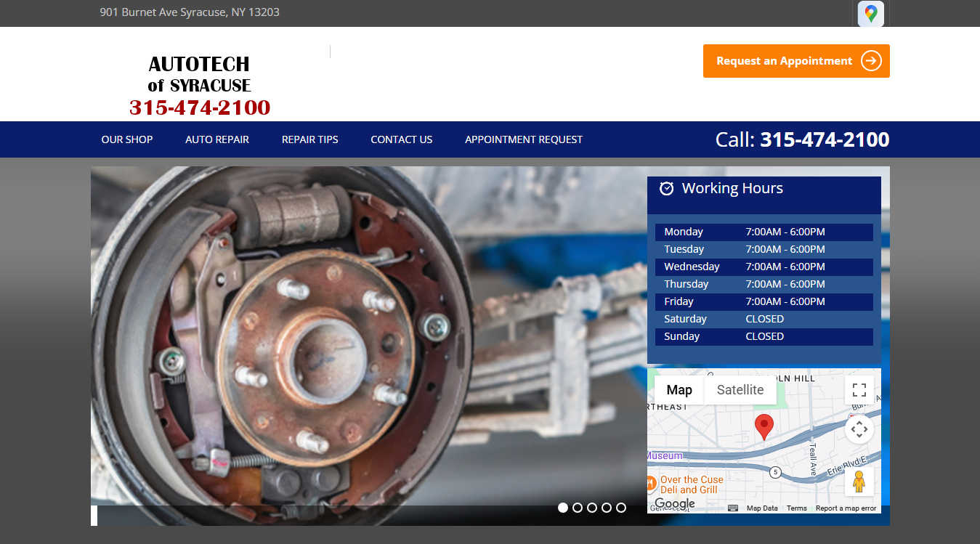Click the Wednesday hours row
Screen dimensions: 980x544
coord(764,267)
